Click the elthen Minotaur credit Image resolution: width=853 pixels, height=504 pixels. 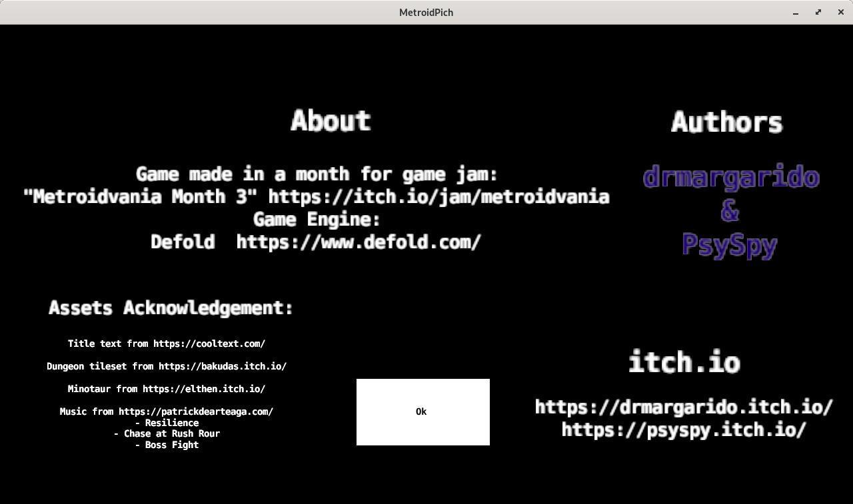(x=167, y=389)
